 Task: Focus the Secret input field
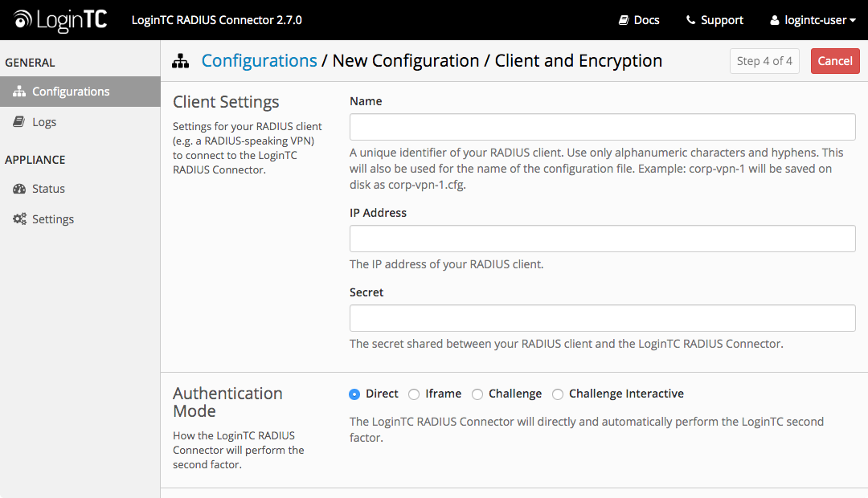point(602,318)
